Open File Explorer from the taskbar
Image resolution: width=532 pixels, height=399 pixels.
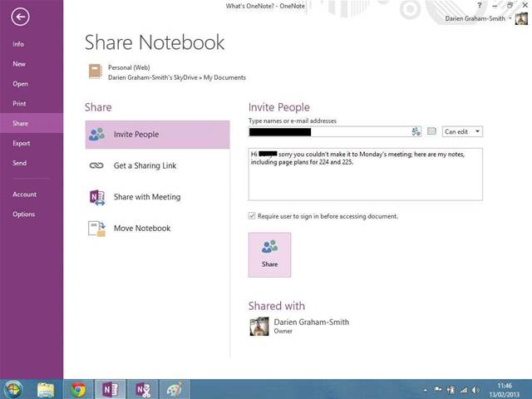46,390
